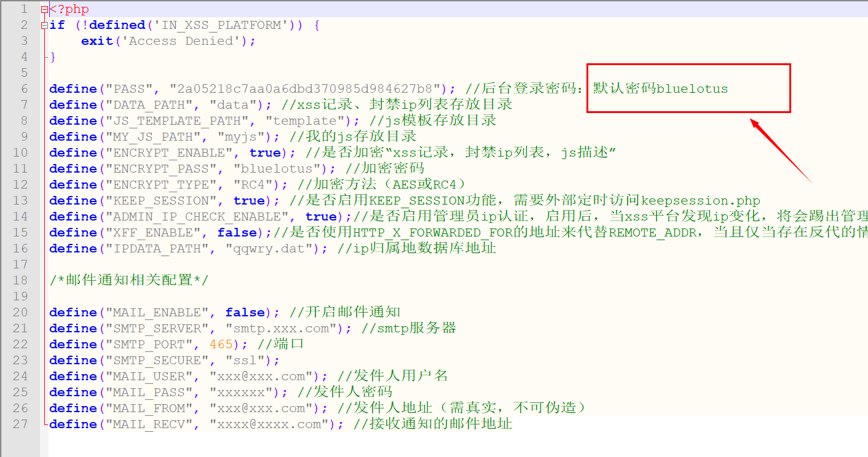This screenshot has height=457, width=868.
Task: Click the "smtp.xxx.com" string value
Action: click(282, 329)
